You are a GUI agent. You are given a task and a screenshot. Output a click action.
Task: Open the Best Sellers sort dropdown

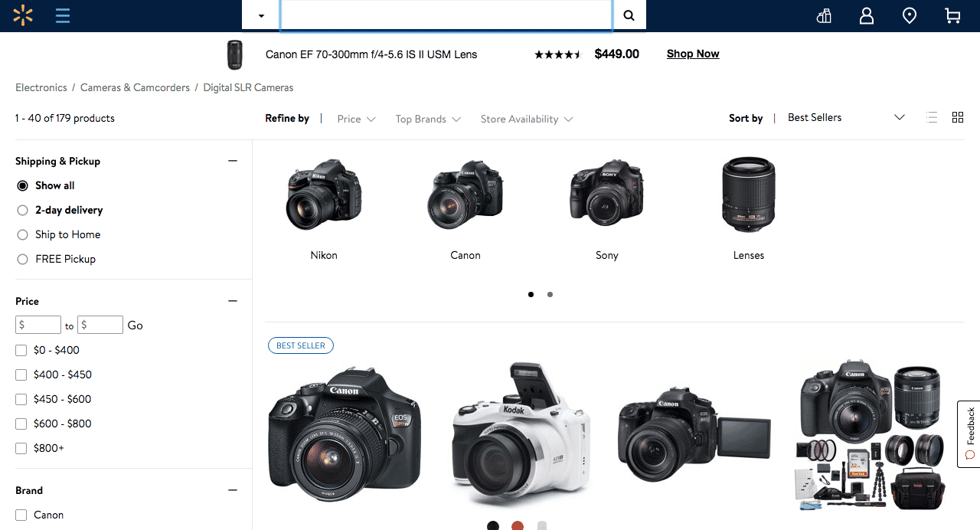846,117
